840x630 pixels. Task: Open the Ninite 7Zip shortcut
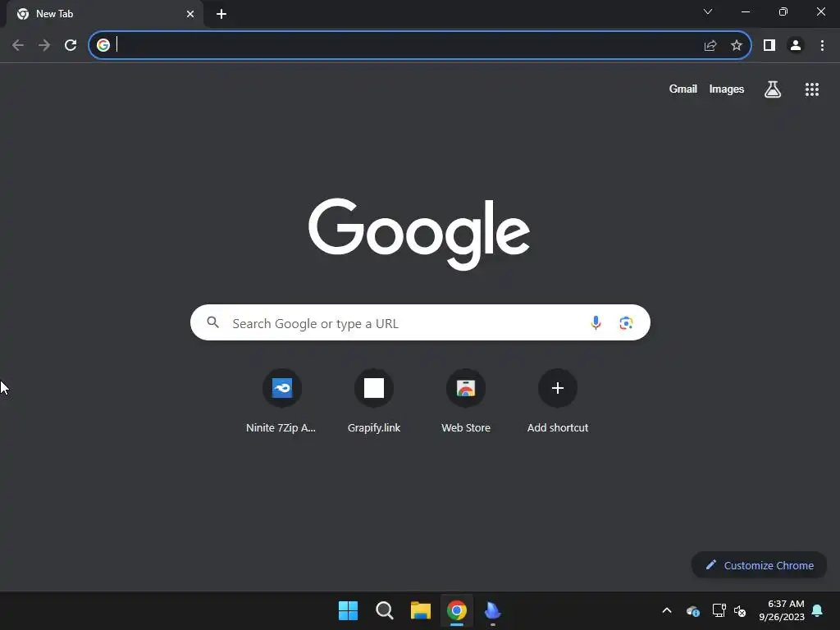pos(282,400)
